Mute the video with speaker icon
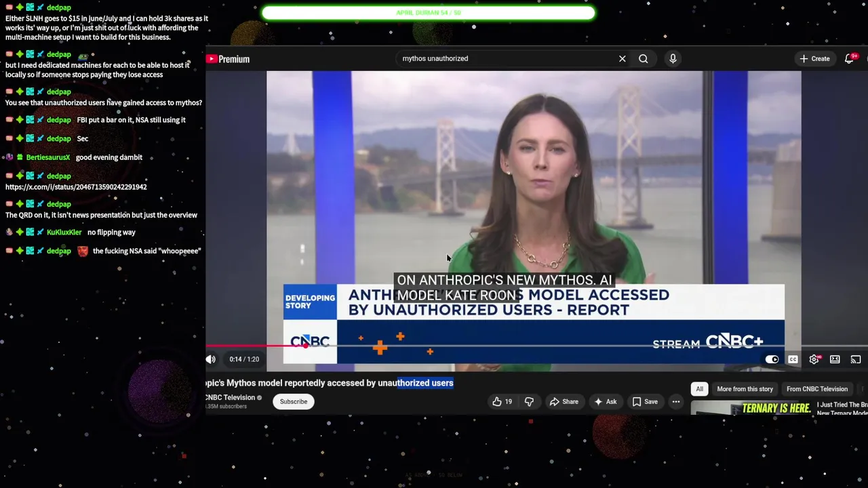Image resolution: width=868 pixels, height=488 pixels. (x=211, y=359)
